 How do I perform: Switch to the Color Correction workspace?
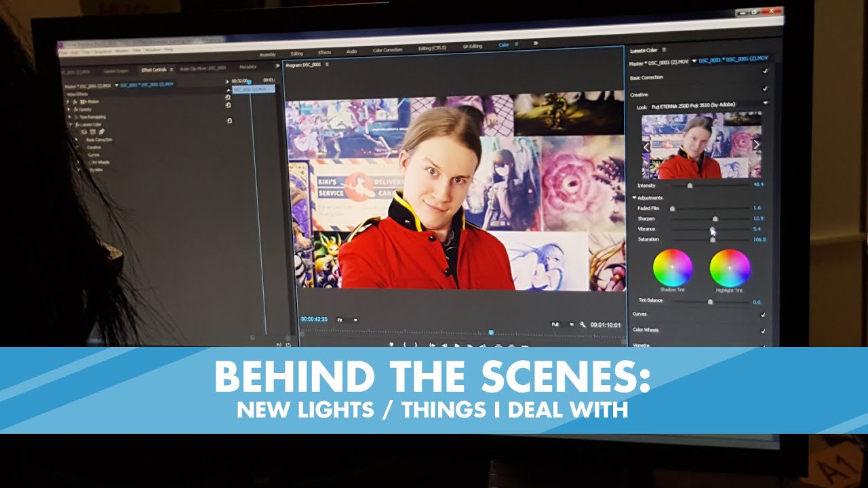(387, 49)
